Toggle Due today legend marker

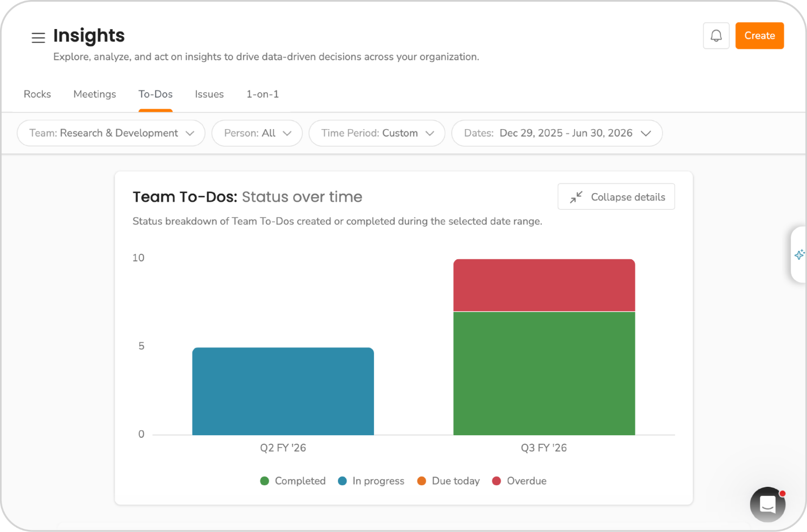422,481
